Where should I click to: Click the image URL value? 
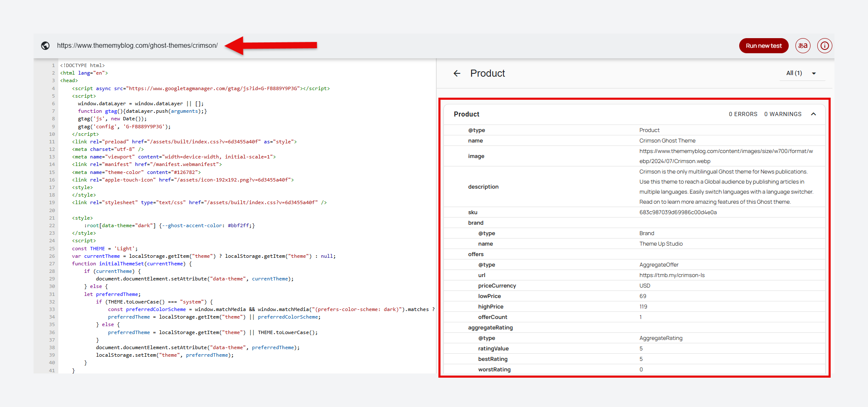[726, 156]
